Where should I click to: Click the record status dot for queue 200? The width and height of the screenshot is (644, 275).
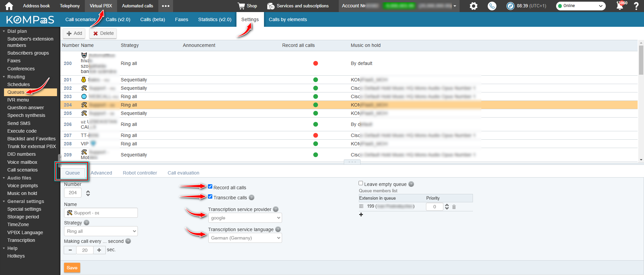(x=316, y=63)
